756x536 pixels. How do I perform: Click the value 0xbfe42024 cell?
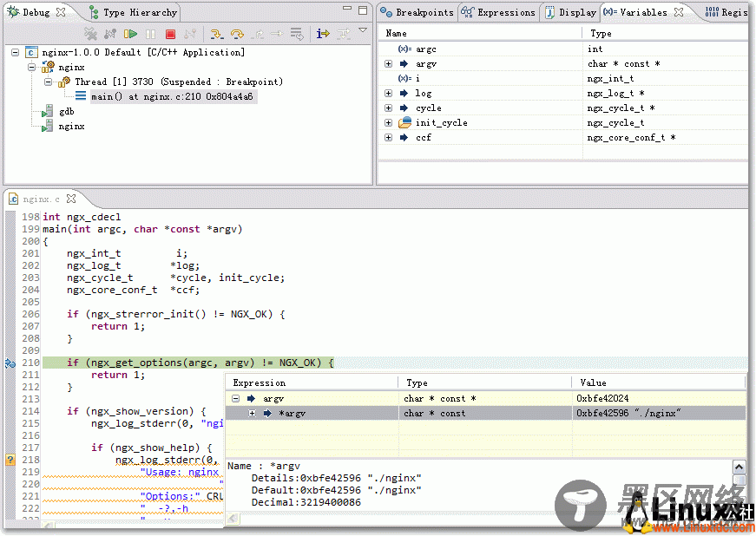(x=602, y=398)
